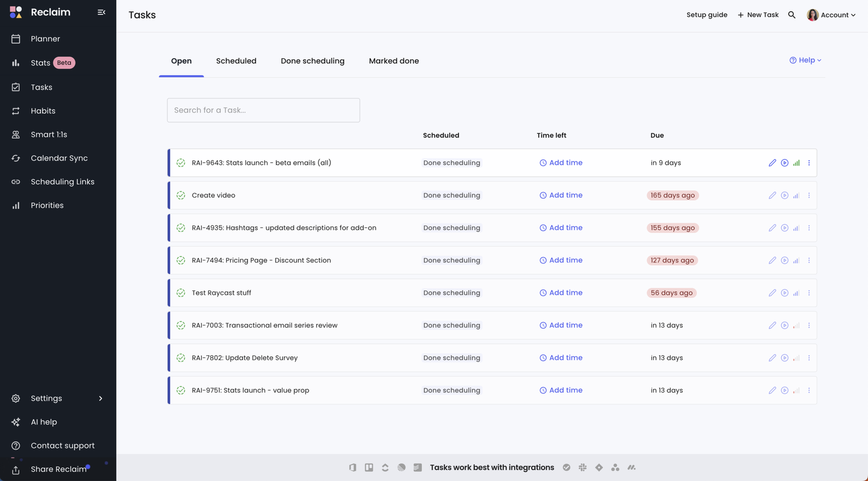Click the priority bars icon for RAI-9643

796,163
